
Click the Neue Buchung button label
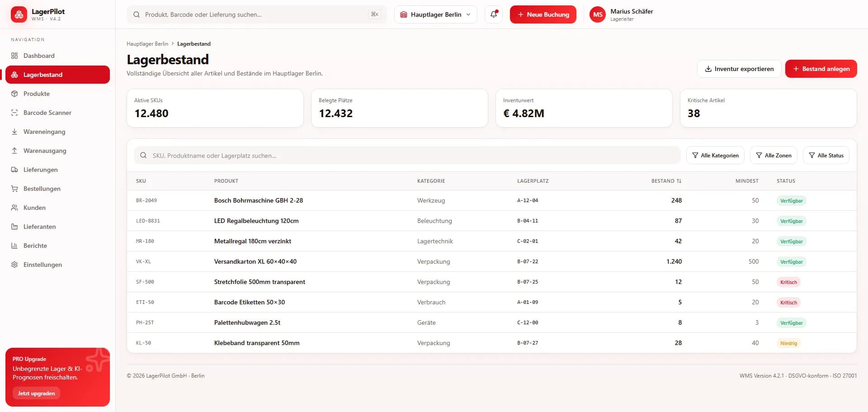(548, 14)
